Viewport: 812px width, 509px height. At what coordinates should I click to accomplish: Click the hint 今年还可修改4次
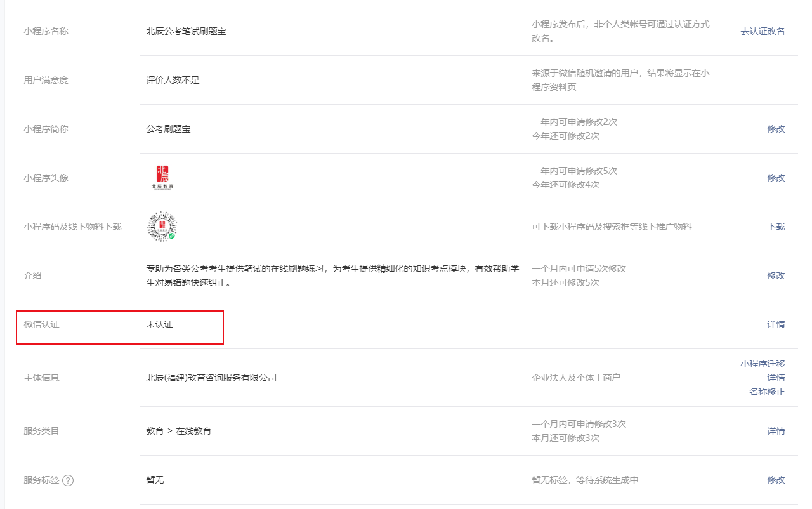(x=565, y=185)
